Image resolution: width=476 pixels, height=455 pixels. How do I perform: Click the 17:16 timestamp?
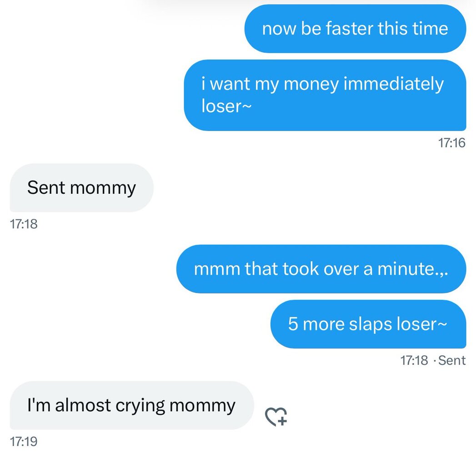tap(452, 143)
